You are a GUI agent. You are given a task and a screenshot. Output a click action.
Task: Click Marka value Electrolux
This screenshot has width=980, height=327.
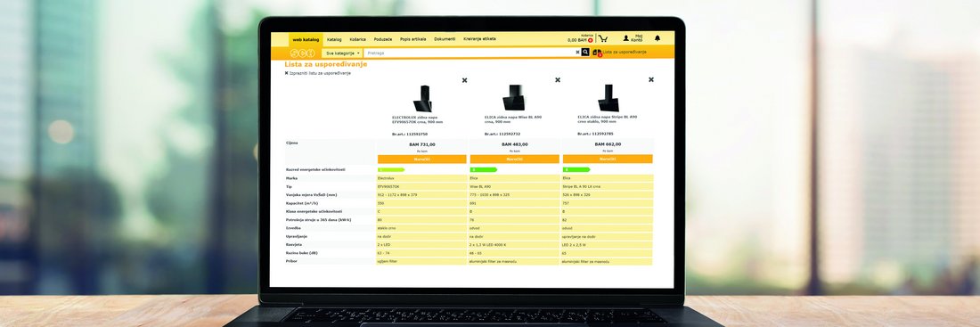[387, 178]
